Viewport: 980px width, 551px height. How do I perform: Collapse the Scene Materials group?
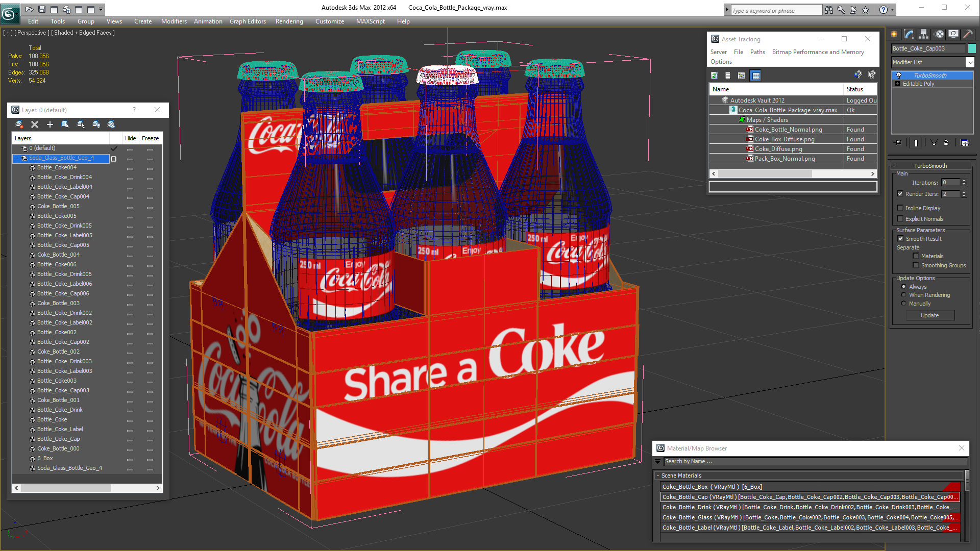[x=658, y=475]
